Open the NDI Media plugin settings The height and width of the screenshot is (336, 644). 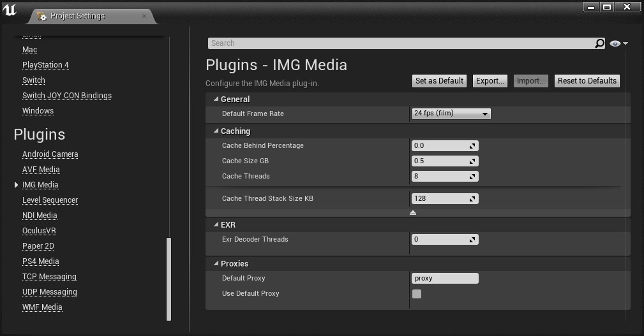point(40,215)
